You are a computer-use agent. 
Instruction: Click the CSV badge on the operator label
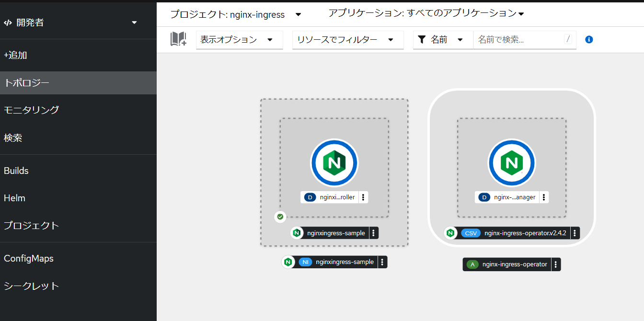471,233
